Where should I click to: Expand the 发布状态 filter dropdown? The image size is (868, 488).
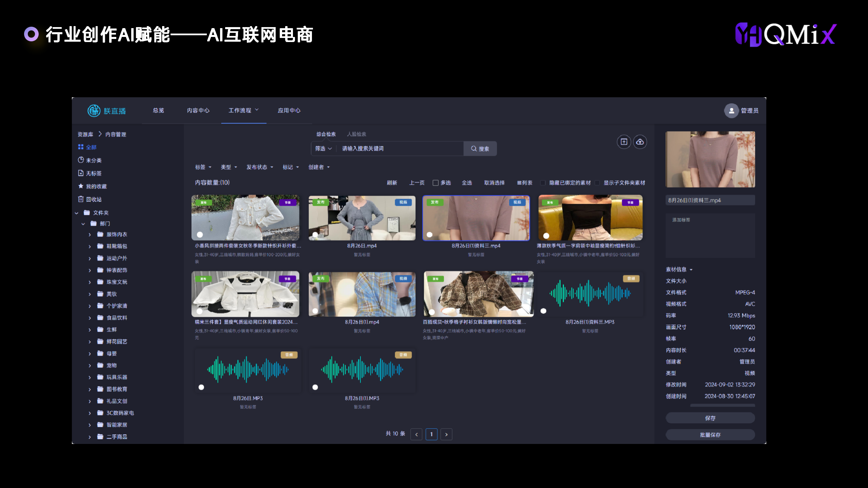click(260, 167)
